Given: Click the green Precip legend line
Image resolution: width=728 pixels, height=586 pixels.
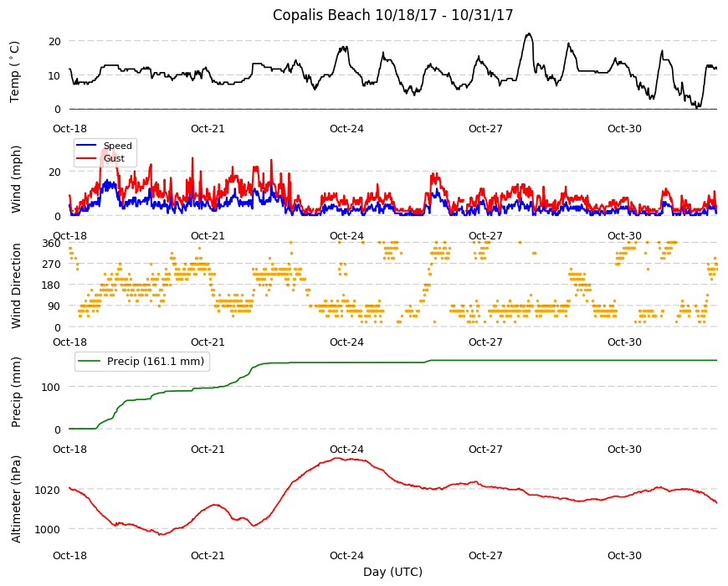Looking at the screenshot, I should pyautogui.click(x=90, y=361).
